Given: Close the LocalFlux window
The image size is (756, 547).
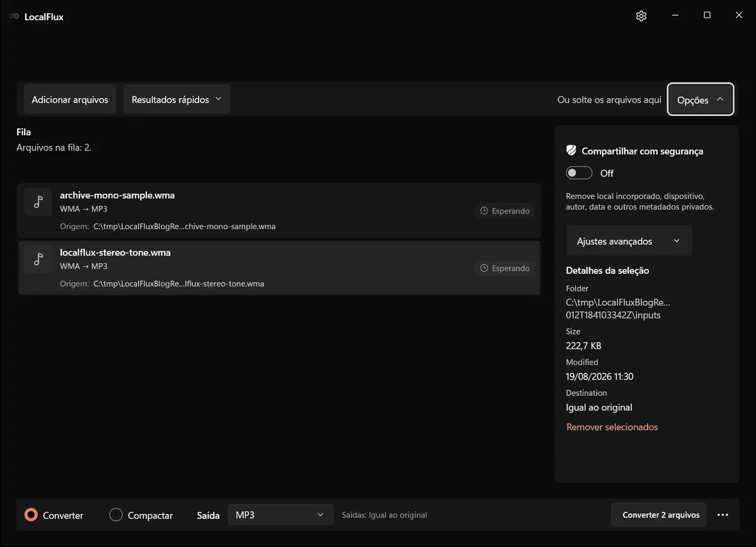Looking at the screenshot, I should [x=739, y=16].
